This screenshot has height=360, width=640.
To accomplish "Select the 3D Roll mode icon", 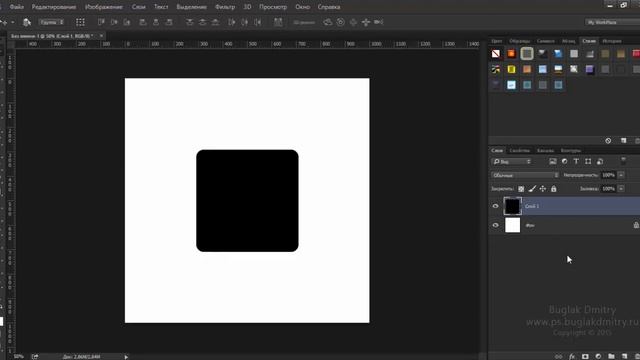I will click(x=341, y=22).
